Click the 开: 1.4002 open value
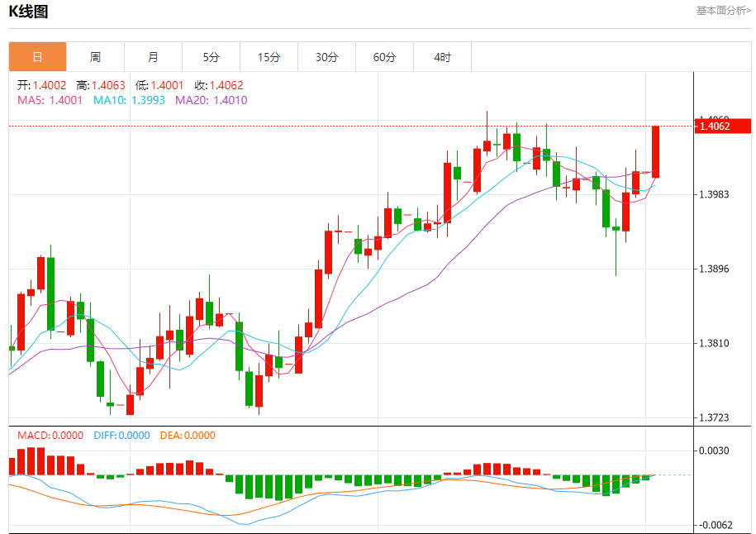 42,85
